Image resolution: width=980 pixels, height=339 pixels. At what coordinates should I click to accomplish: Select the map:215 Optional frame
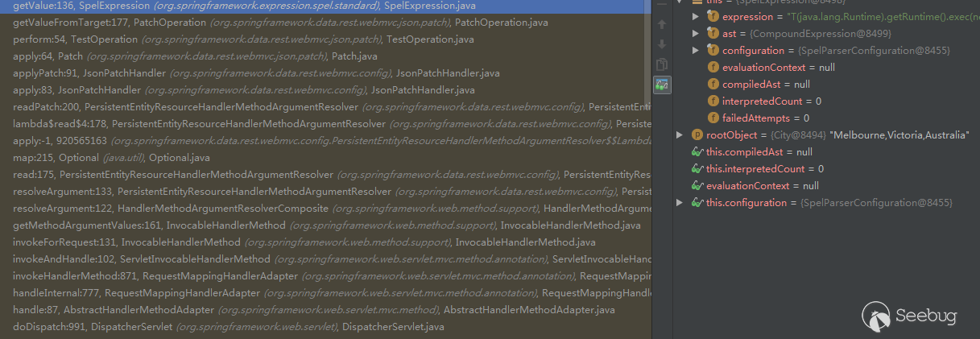(x=324, y=158)
